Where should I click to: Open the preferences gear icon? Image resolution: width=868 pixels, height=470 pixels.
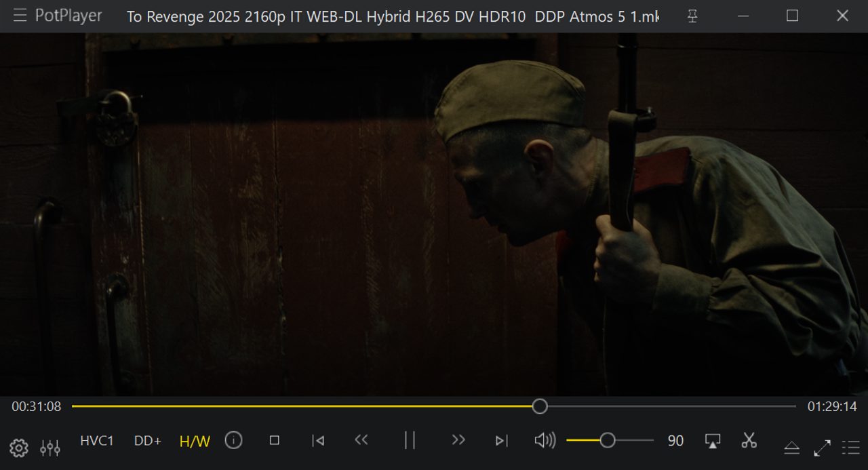(x=19, y=448)
